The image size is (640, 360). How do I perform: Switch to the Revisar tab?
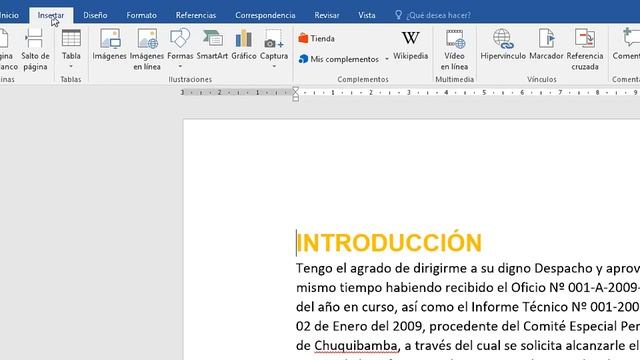coord(327,15)
